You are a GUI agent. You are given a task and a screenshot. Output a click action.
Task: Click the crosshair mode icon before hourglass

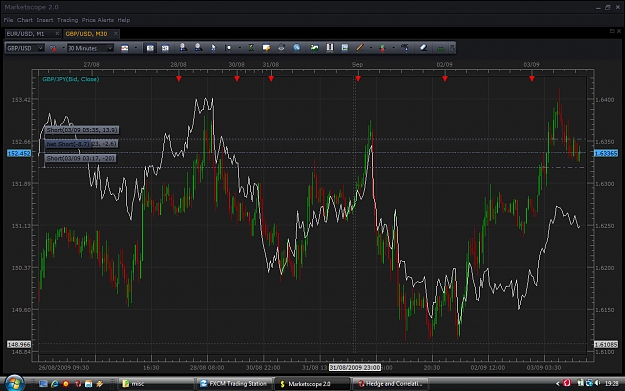(228, 48)
